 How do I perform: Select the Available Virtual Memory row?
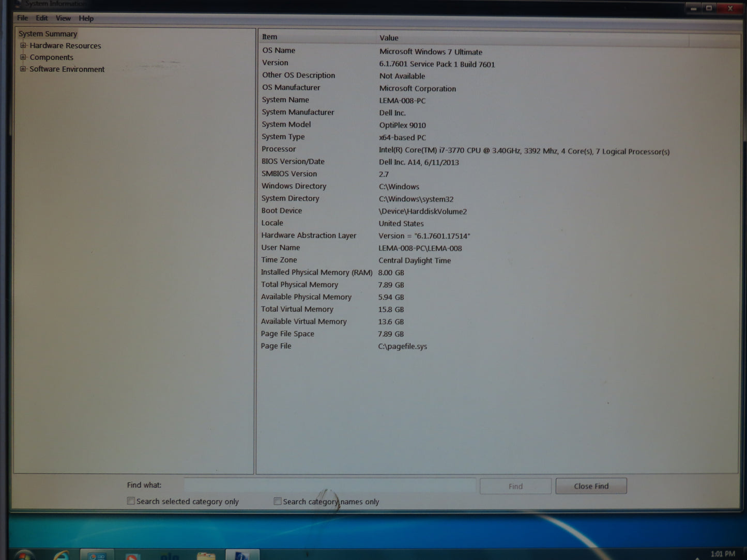point(303,321)
